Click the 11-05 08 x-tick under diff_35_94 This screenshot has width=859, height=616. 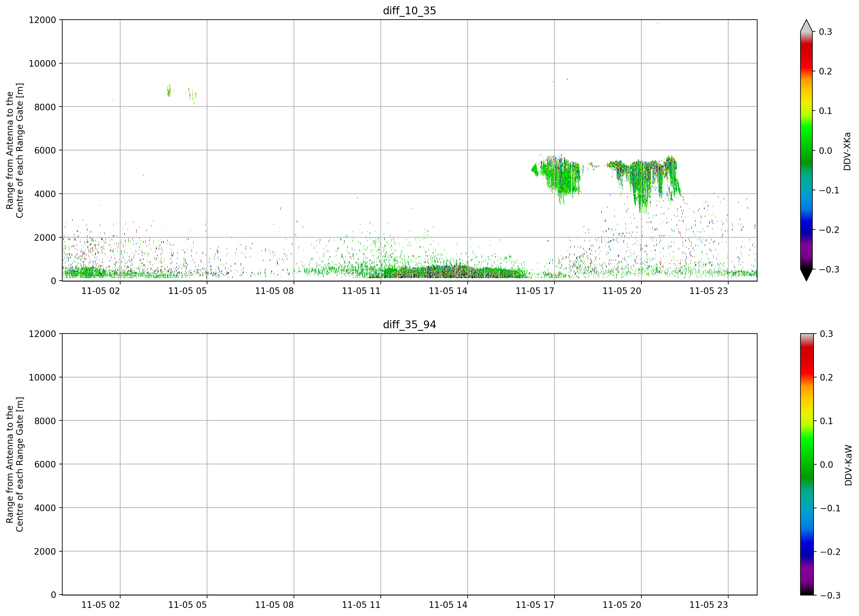point(274,605)
